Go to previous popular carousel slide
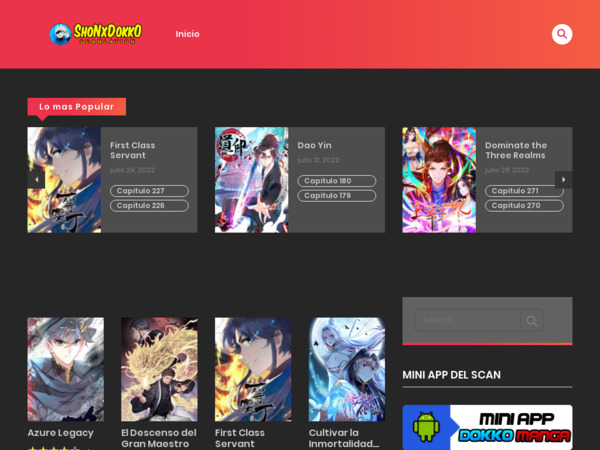Screen dimensions: 600x450 click(x=36, y=179)
